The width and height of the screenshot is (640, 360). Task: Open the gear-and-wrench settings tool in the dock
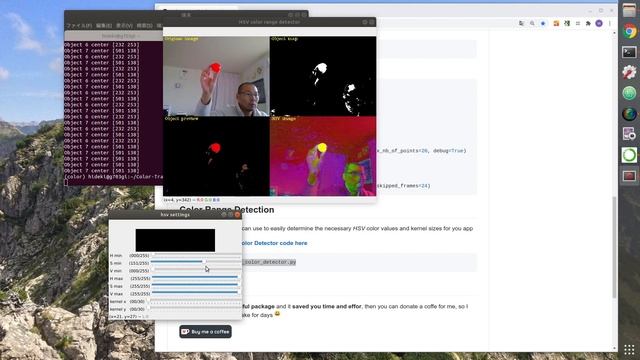pyautogui.click(x=629, y=72)
